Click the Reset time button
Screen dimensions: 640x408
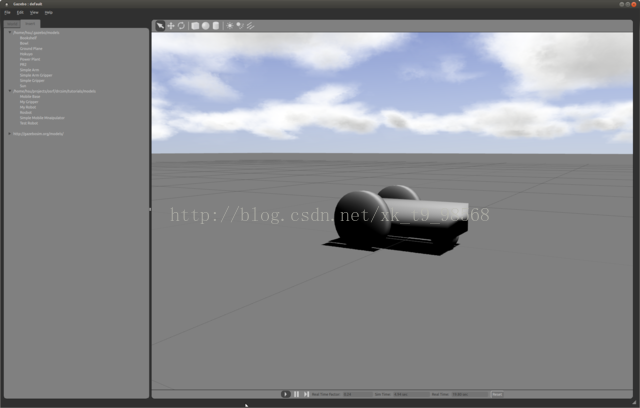[497, 394]
